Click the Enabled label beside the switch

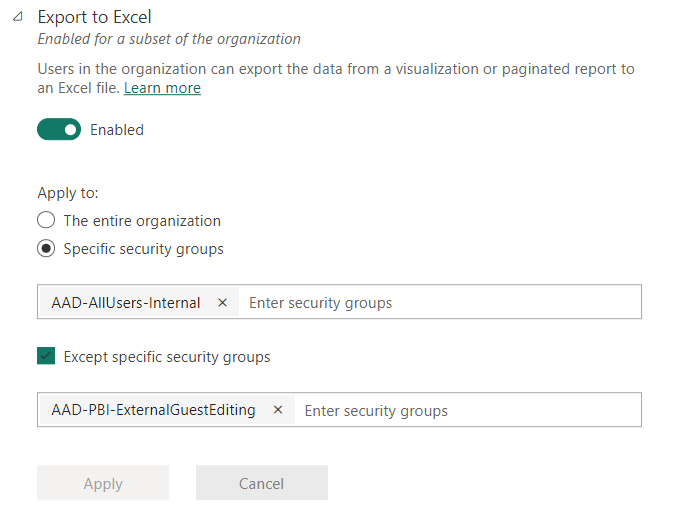point(117,130)
